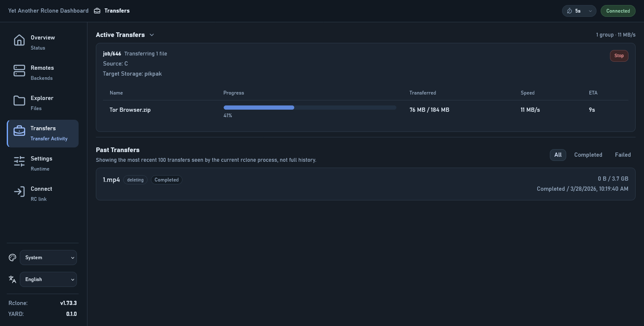Collapse the Active Transfers section
The width and height of the screenshot is (644, 326).
click(152, 35)
